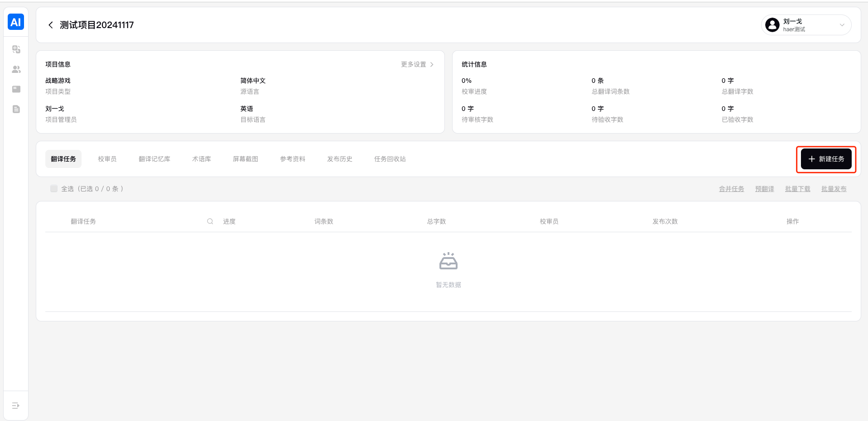Click the 批量下载 link
Screen dimensions: 868x421
click(797, 189)
